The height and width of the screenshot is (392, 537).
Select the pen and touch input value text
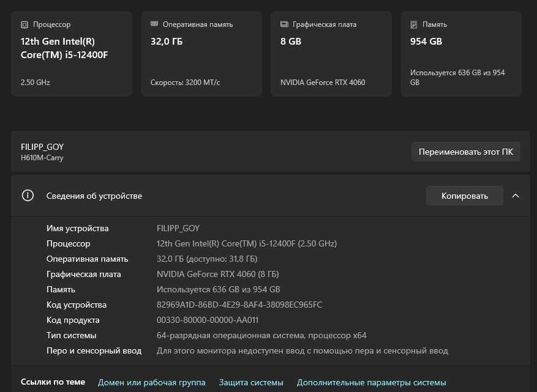pyautogui.click(x=302, y=351)
